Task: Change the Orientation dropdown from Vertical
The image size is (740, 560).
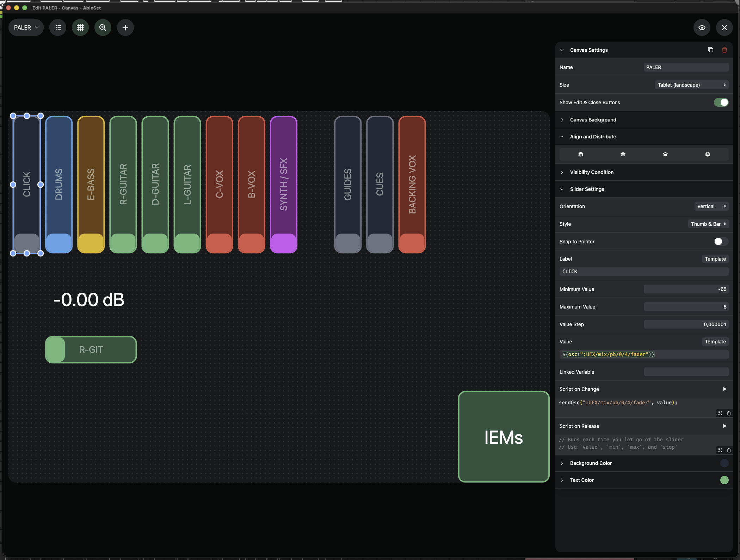Action: coord(711,206)
